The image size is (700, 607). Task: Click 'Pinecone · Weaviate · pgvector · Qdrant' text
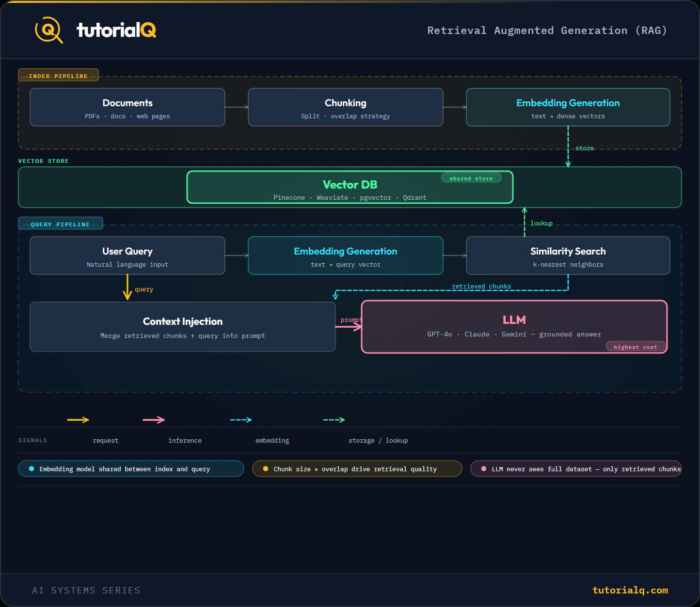click(350, 197)
